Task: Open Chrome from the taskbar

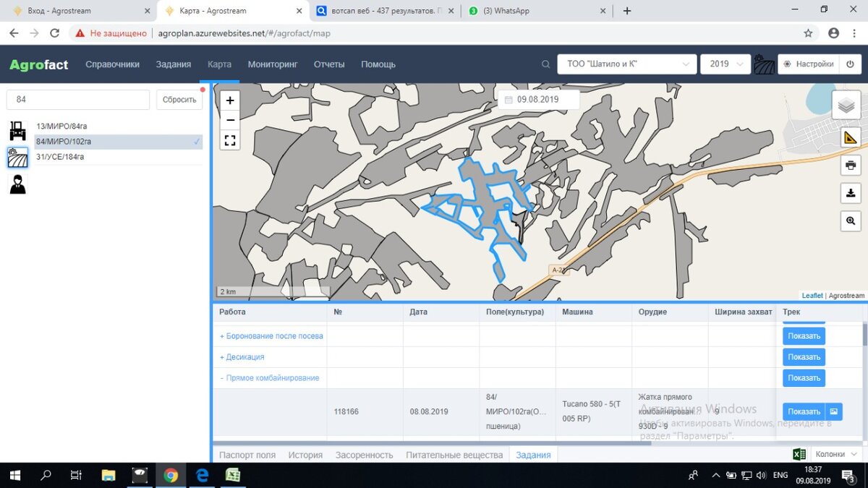Action: point(171,475)
